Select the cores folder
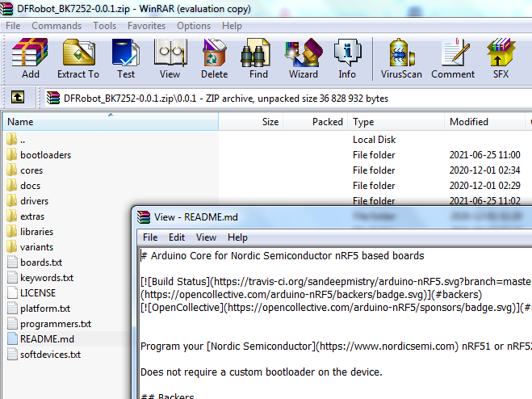This screenshot has width=532, height=399. [25, 170]
